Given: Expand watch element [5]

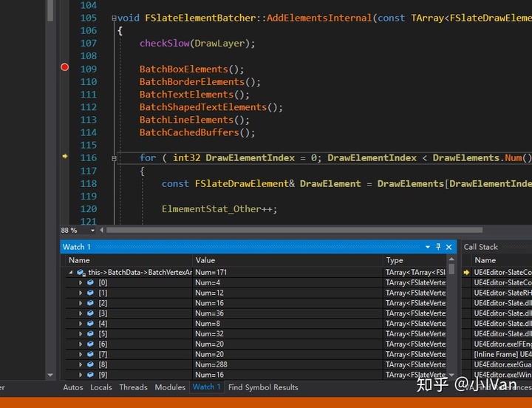Looking at the screenshot, I should 81,333.
